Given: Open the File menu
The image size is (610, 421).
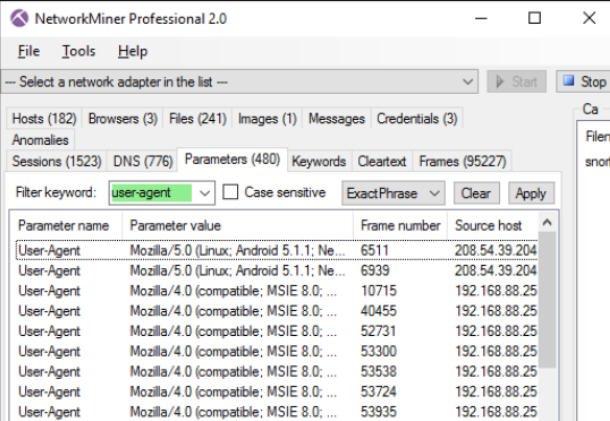Looking at the screenshot, I should 29,51.
